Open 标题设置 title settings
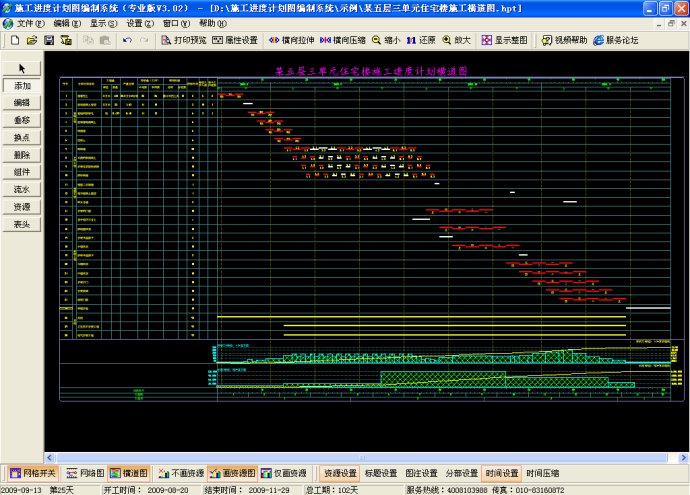 [x=381, y=473]
